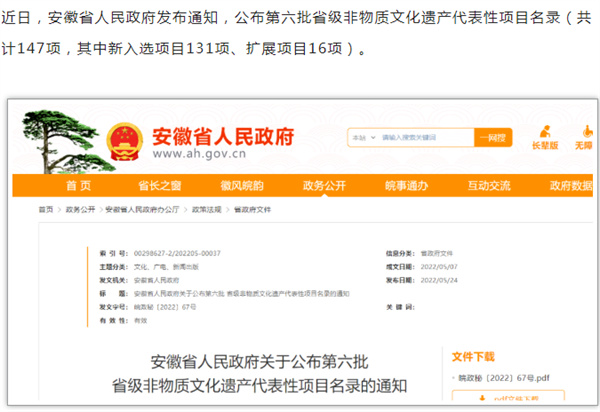The width and height of the screenshot is (600, 412).
Task: Select the publish date 2022/05/24
Action: (x=439, y=280)
